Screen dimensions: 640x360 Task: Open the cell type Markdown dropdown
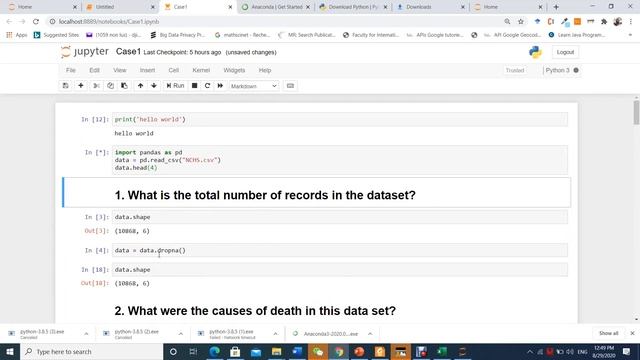[x=253, y=86]
